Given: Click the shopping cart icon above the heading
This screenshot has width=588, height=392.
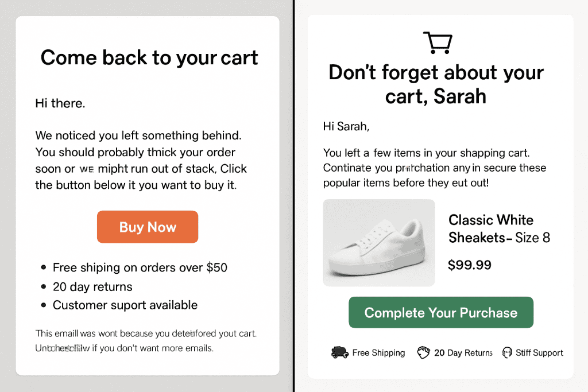Looking at the screenshot, I should [438, 42].
